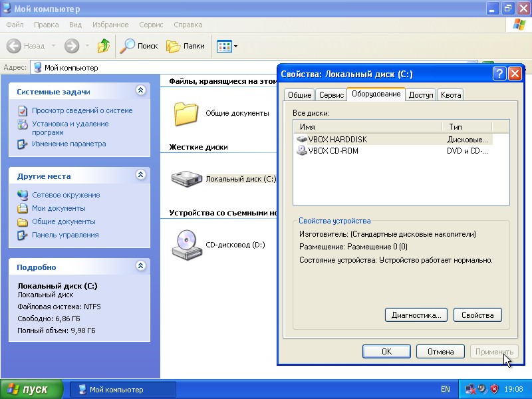Click the network connection tray icon
The height and width of the screenshot is (399, 532).
[x=471, y=389]
